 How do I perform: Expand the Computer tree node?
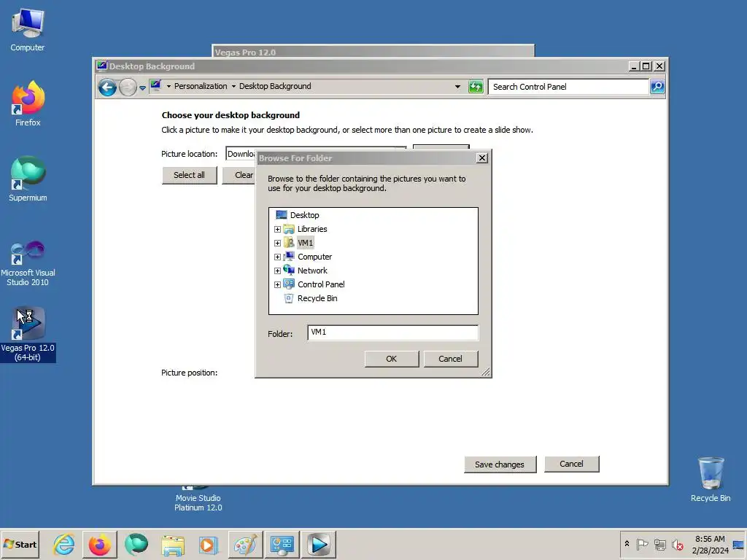pos(277,257)
